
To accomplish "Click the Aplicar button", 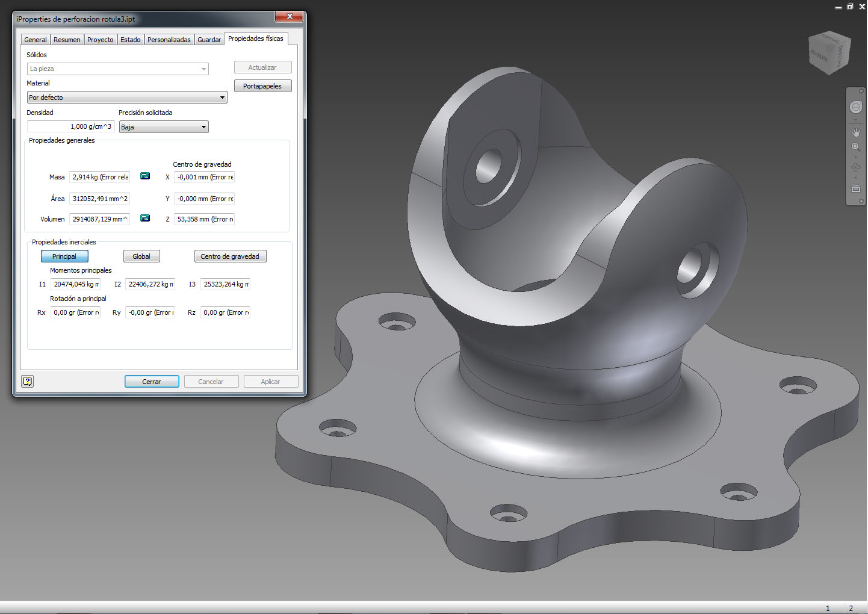I will 270,382.
